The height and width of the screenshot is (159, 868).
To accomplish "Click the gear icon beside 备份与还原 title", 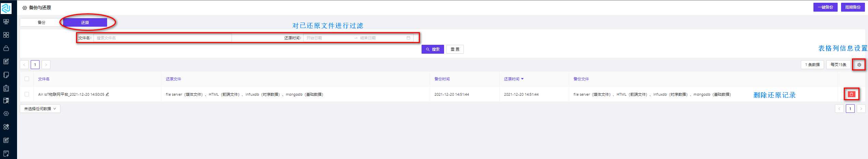I will click(25, 8).
